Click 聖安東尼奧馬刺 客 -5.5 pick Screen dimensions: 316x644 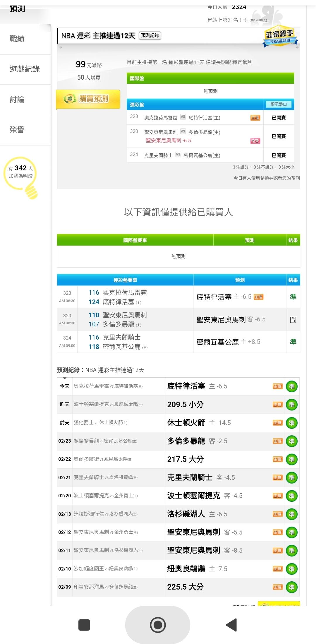tap(205, 532)
